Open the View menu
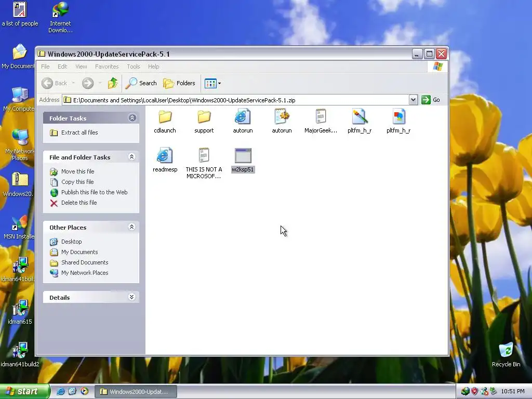This screenshot has width=532, height=399. coord(81,66)
